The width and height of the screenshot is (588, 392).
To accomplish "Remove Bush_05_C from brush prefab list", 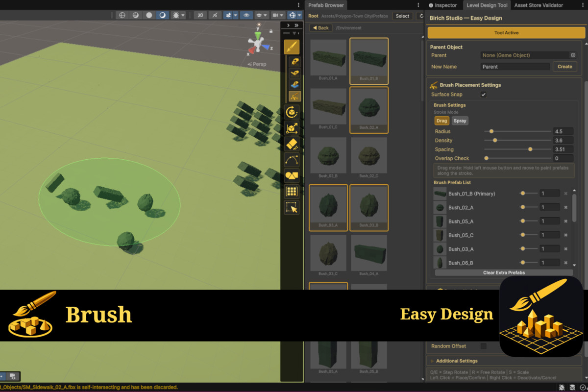I will [565, 235].
